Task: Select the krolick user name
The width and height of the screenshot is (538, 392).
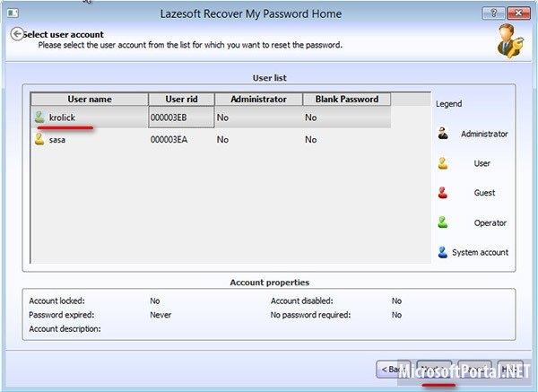Action: [x=62, y=118]
